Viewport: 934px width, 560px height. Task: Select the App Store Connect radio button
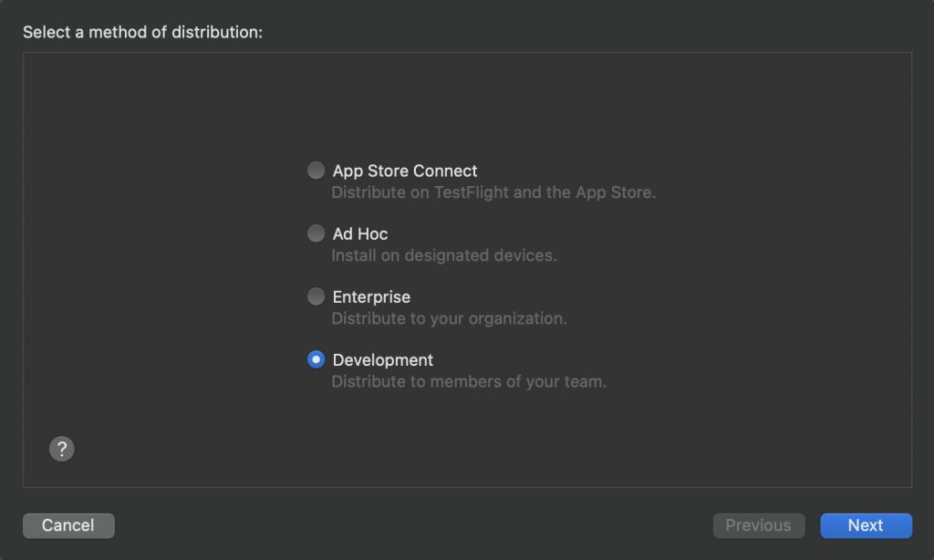[x=316, y=171]
